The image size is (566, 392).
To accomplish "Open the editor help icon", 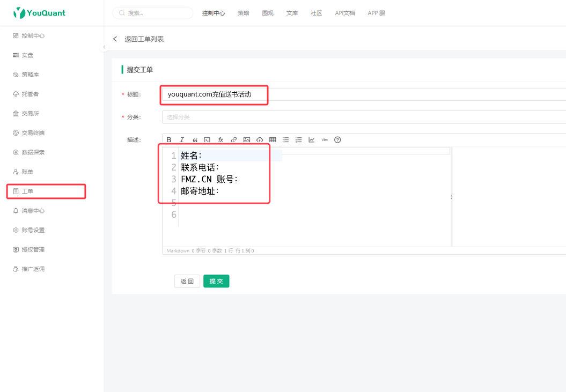I will pos(337,139).
